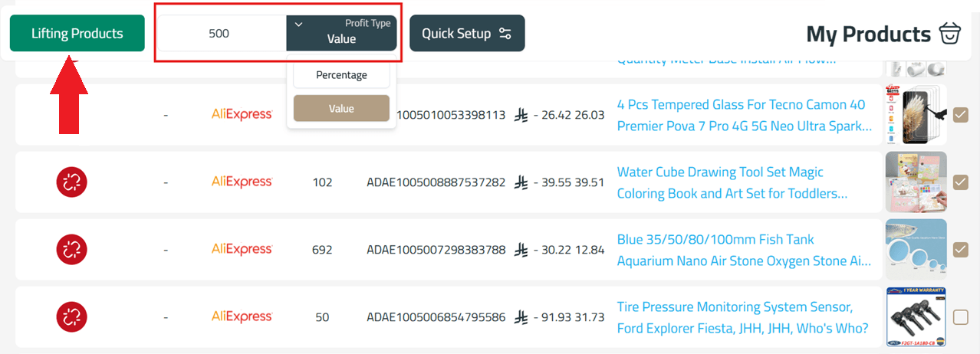
Task: Uncheck the Tempered Glass product checkbox
Action: tap(960, 115)
